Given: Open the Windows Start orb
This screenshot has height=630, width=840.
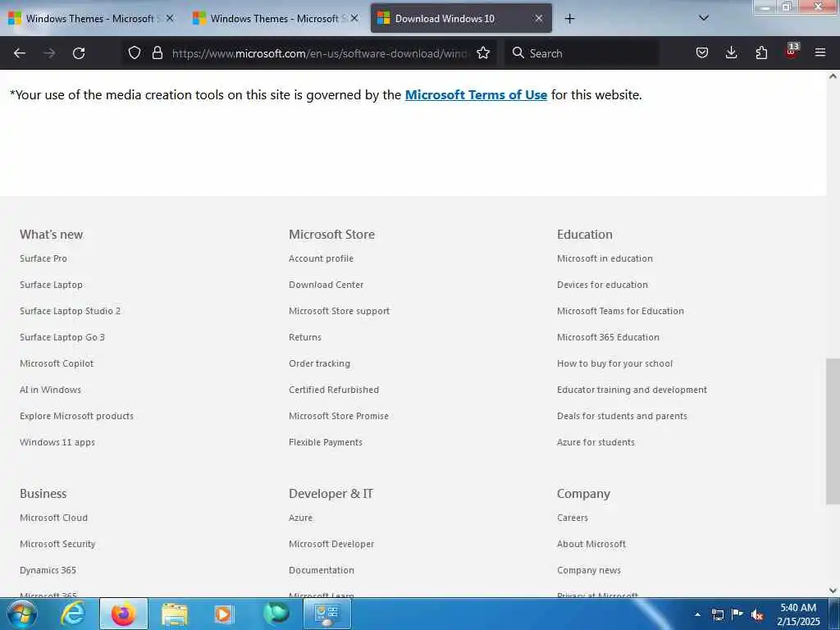Looking at the screenshot, I should coord(22,614).
